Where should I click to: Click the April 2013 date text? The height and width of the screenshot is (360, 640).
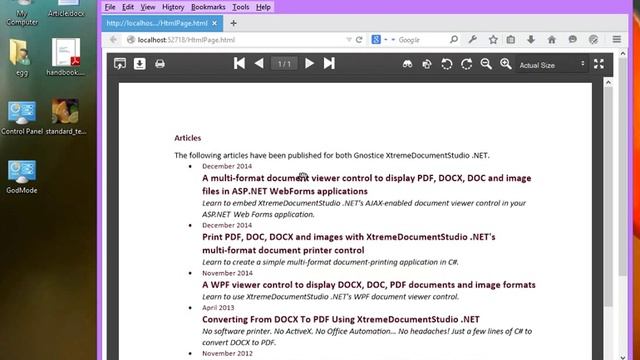coord(218,308)
